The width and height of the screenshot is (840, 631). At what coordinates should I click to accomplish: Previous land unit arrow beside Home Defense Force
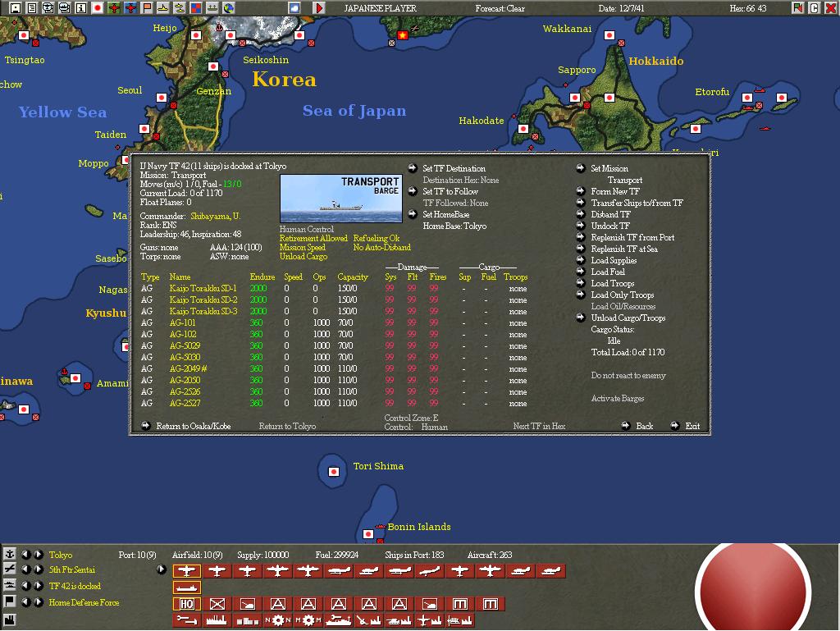click(x=25, y=602)
